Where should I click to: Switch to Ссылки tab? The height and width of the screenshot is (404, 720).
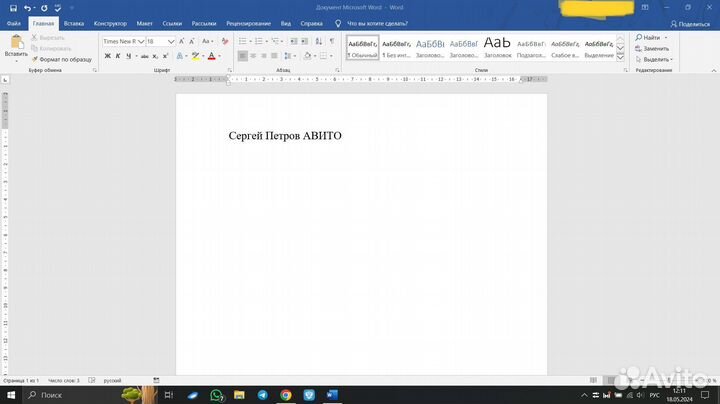click(172, 23)
